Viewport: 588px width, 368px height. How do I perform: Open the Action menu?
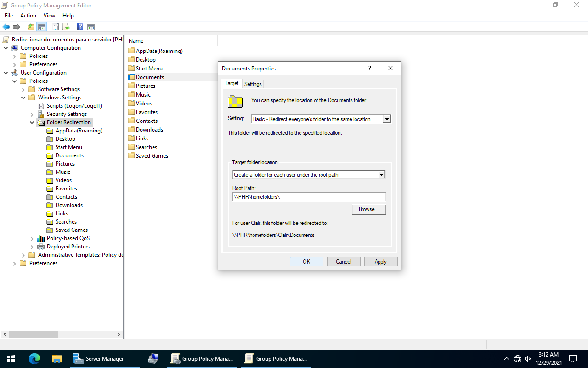28,16
